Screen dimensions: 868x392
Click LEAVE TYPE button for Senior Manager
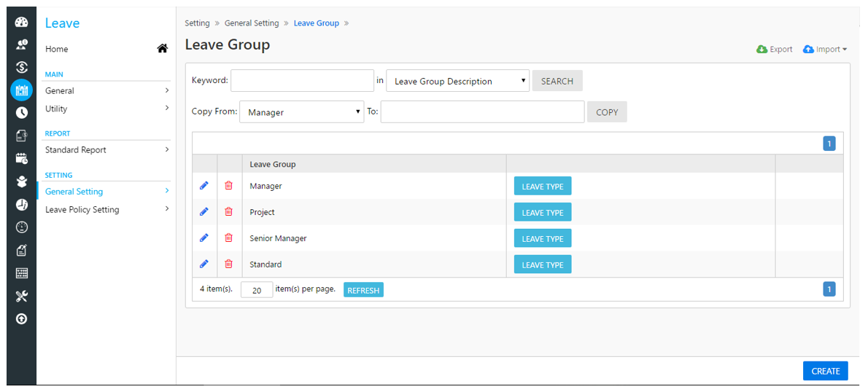[x=543, y=239]
